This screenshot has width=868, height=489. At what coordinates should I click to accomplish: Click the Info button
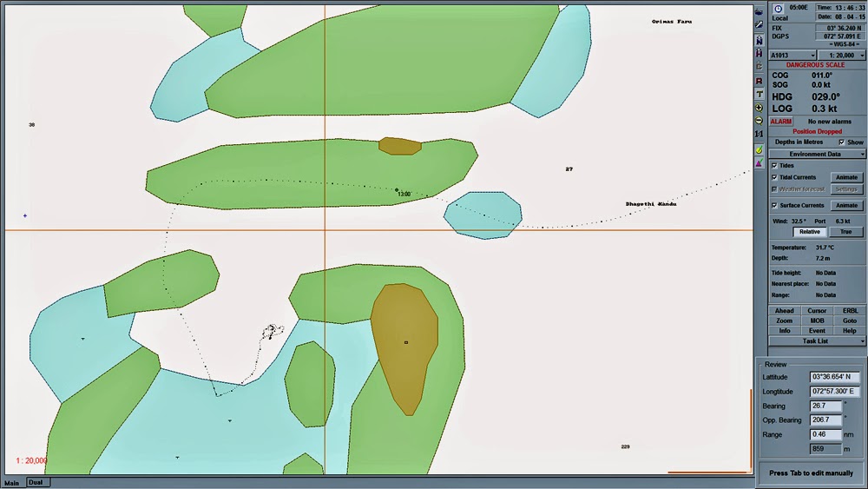pyautogui.click(x=785, y=331)
